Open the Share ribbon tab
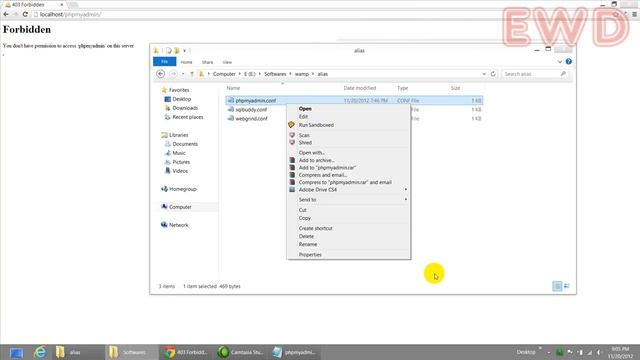 pos(207,62)
